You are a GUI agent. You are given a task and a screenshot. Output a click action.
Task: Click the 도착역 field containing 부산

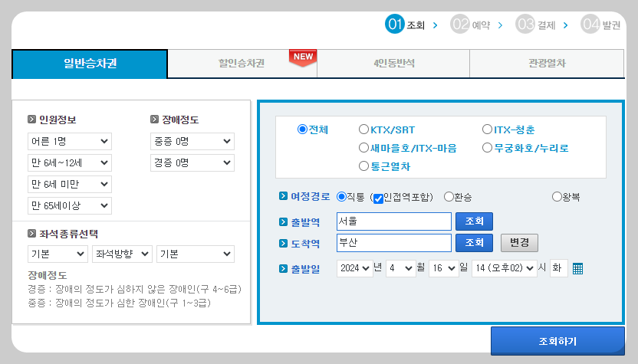394,243
